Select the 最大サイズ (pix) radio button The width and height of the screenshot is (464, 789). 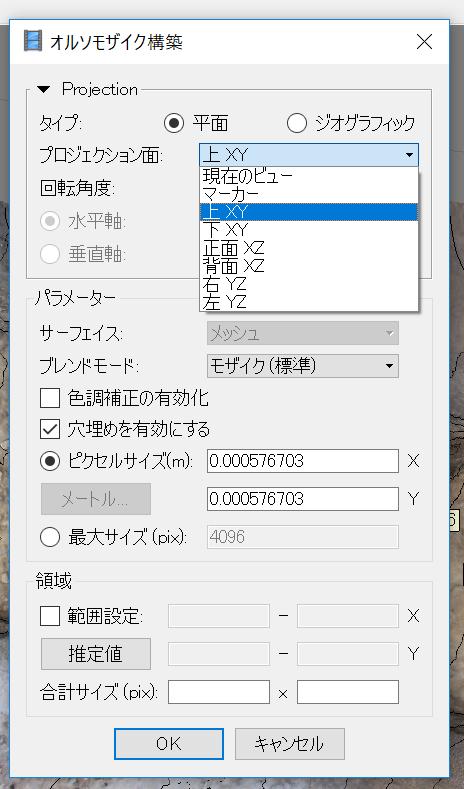(50, 537)
